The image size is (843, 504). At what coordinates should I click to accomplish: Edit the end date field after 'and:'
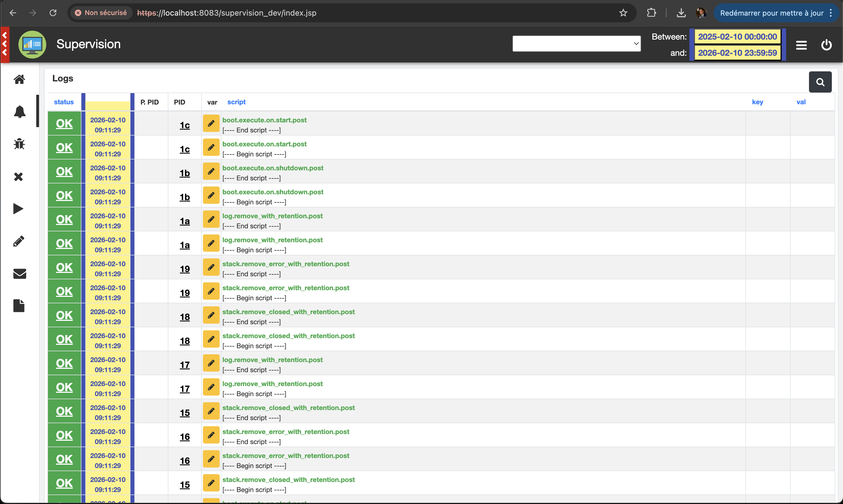(x=737, y=53)
